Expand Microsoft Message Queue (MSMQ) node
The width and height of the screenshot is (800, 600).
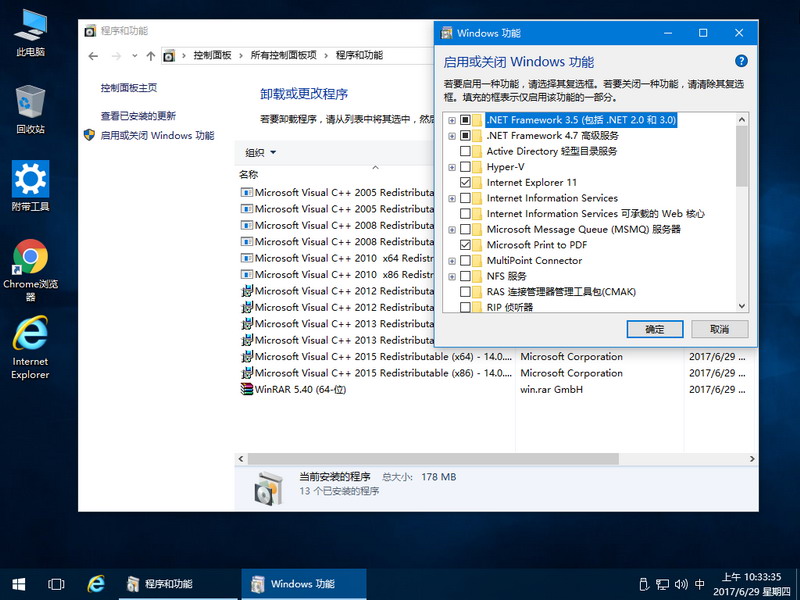pyautogui.click(x=452, y=230)
